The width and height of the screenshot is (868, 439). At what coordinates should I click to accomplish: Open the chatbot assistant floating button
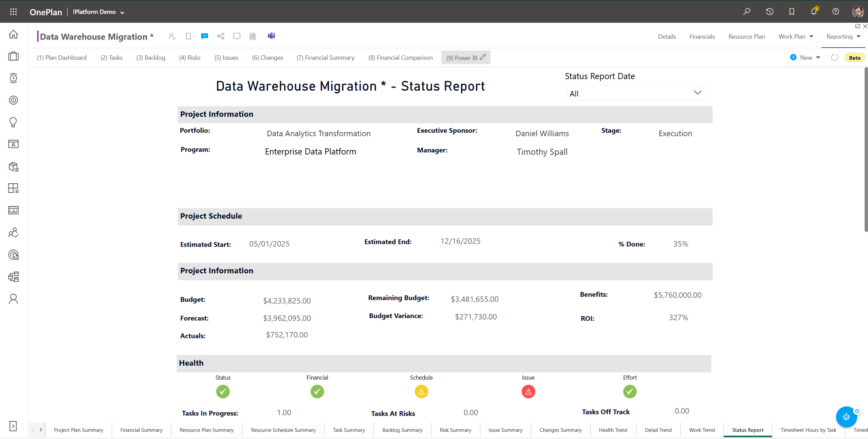846,417
